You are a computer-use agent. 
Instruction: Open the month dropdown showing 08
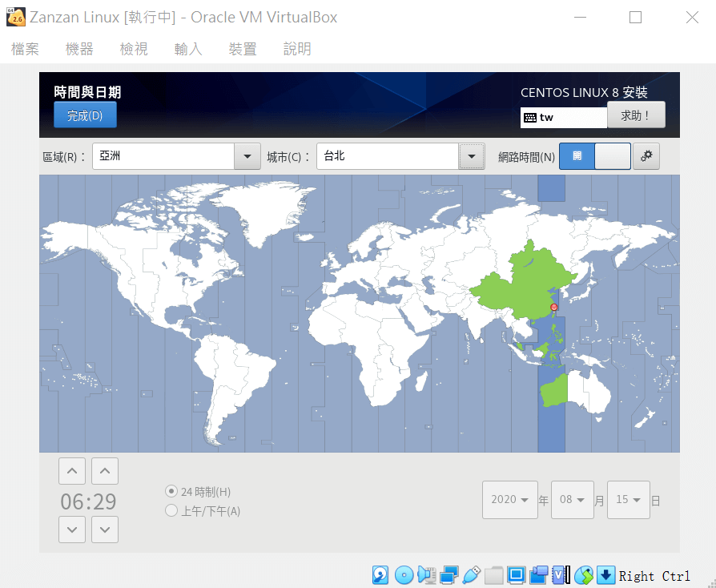(x=572, y=500)
